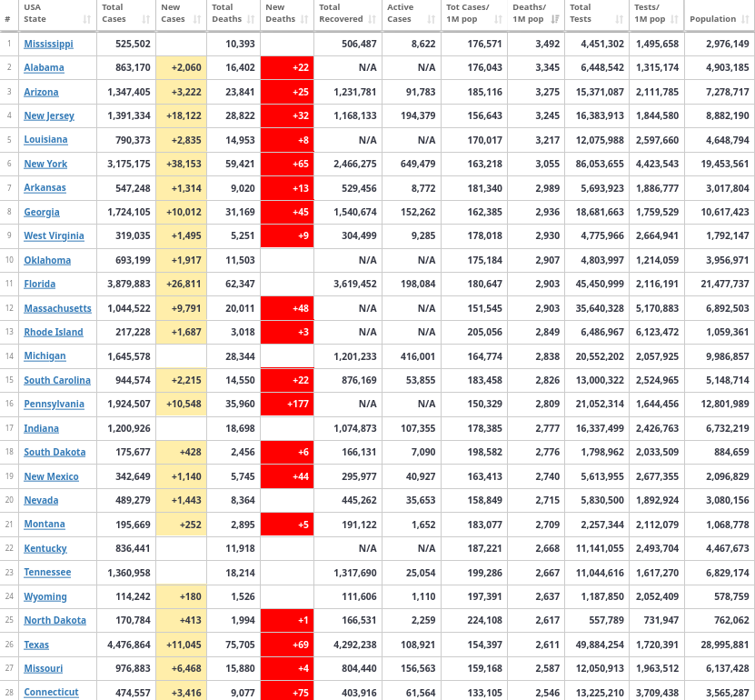This screenshot has width=755, height=700.
Task: Click New York's yellow +38,153 new cases cell
Action: [182, 164]
